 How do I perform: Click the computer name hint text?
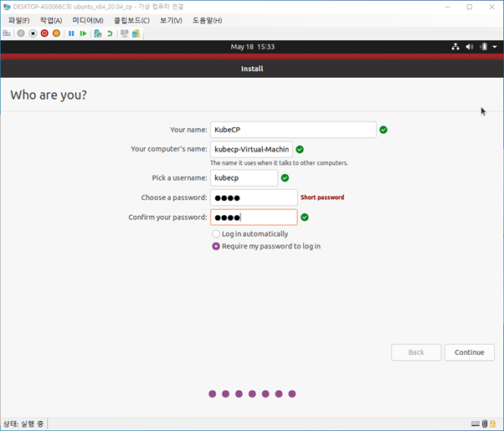(x=279, y=163)
